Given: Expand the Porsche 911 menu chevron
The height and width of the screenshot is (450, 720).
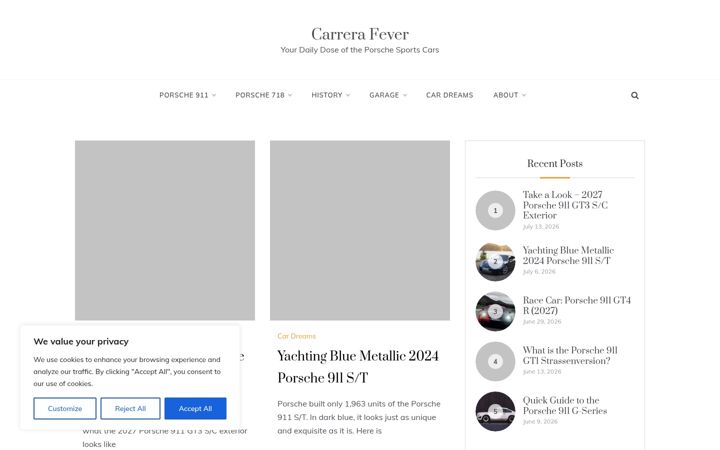Looking at the screenshot, I should click(x=214, y=96).
